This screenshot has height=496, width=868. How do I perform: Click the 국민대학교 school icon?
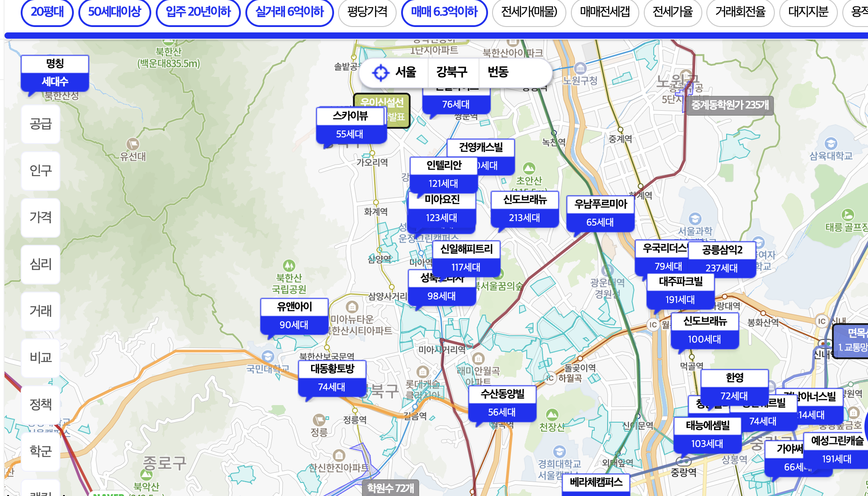tap(268, 357)
